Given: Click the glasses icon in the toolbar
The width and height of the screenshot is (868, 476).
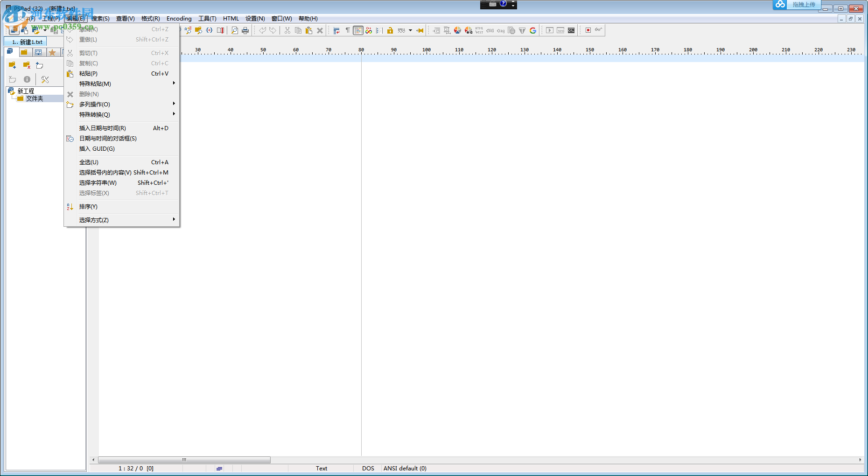Looking at the screenshot, I should 599,30.
